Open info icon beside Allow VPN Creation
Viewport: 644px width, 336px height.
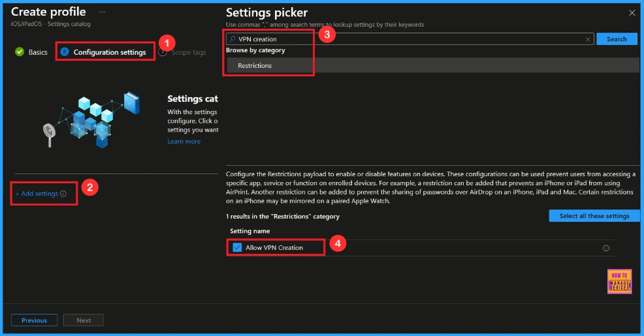coord(605,248)
